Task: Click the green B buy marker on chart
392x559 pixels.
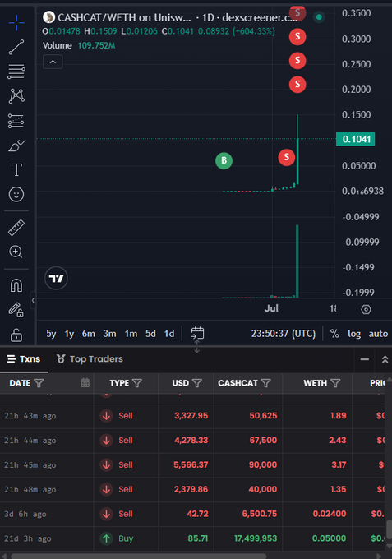Action: point(224,160)
